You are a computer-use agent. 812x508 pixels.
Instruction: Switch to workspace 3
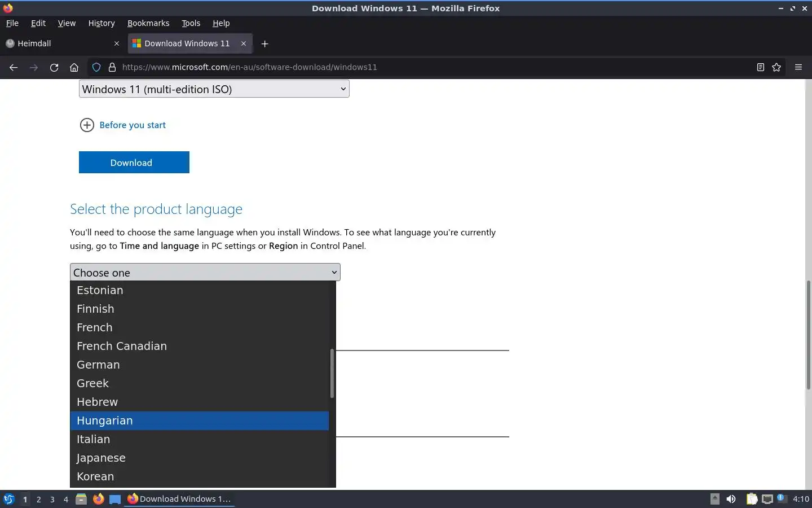point(52,500)
